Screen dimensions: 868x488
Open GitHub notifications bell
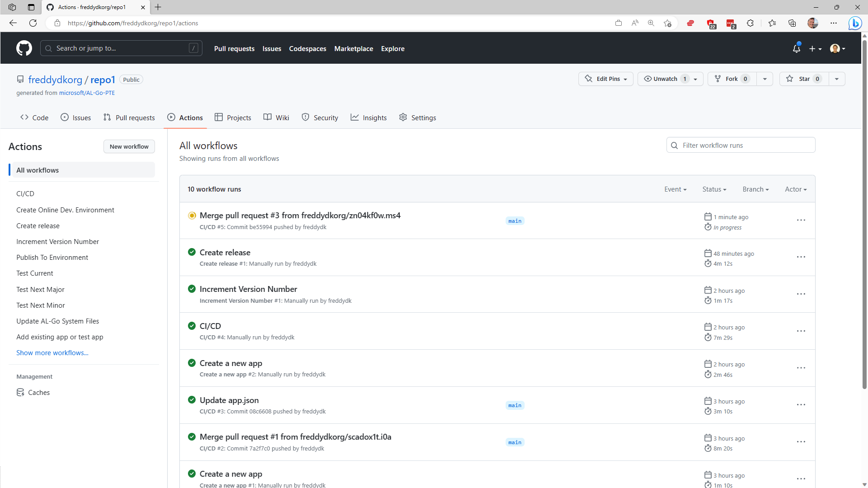(796, 48)
